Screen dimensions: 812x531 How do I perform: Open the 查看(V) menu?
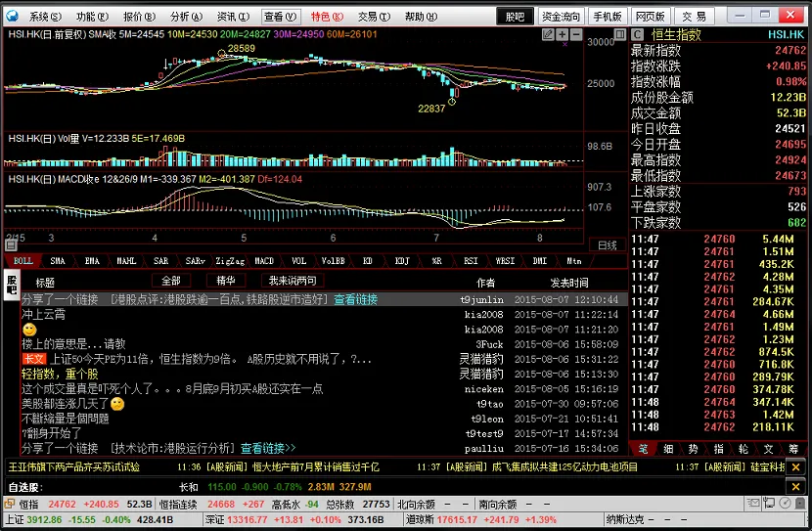[280, 17]
